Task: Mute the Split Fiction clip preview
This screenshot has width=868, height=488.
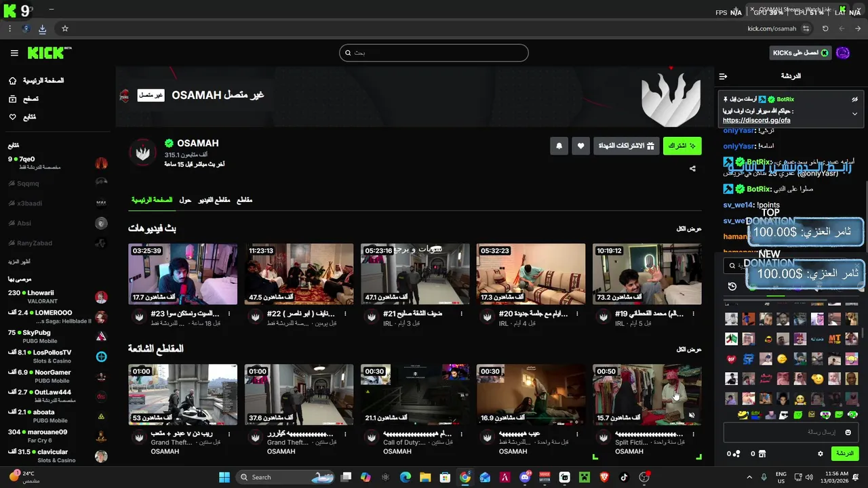Action: pyautogui.click(x=691, y=415)
